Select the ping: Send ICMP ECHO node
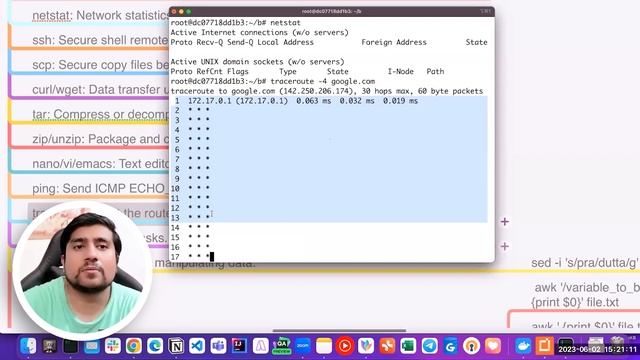This screenshot has height=360, width=640. pyautogui.click(x=100, y=189)
